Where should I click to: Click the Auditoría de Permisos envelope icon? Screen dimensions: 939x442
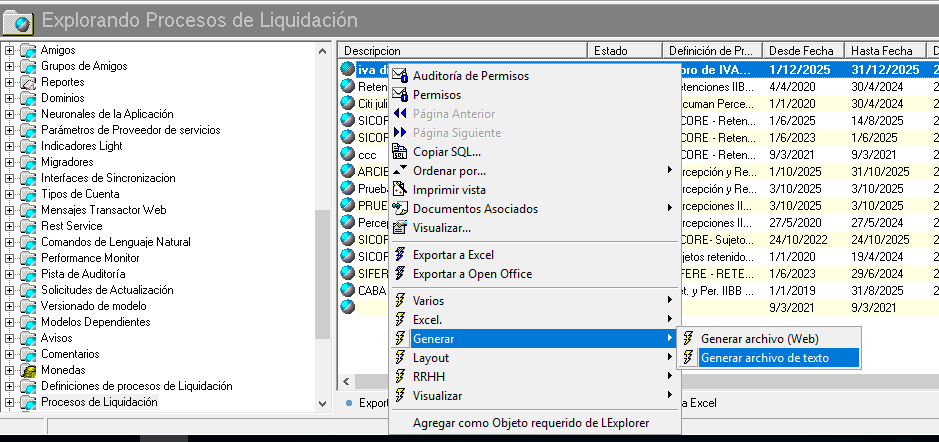coord(399,75)
